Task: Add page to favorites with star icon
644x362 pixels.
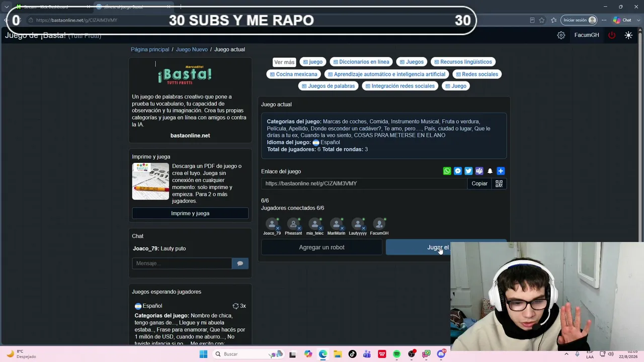Action: (542, 20)
